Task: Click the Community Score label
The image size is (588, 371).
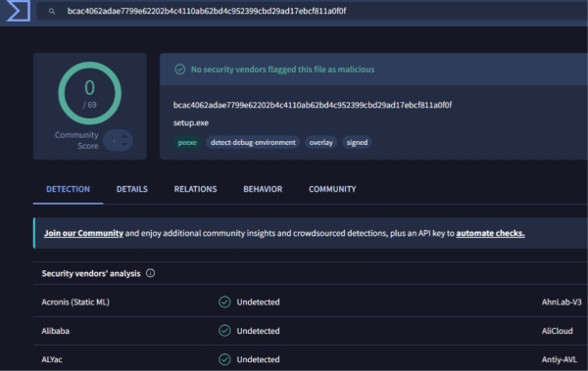Action: point(76,140)
